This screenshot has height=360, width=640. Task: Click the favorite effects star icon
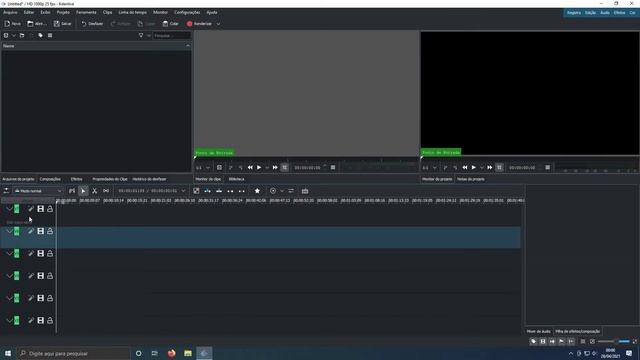coord(257,191)
